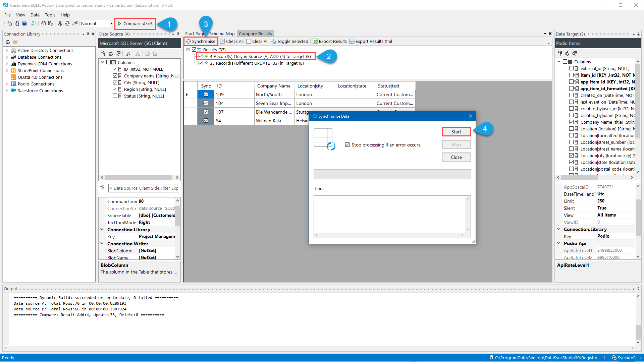Collapse Columns tree in Data Source (A)
Image resolution: width=644 pixels, height=362 pixels.
103,62
